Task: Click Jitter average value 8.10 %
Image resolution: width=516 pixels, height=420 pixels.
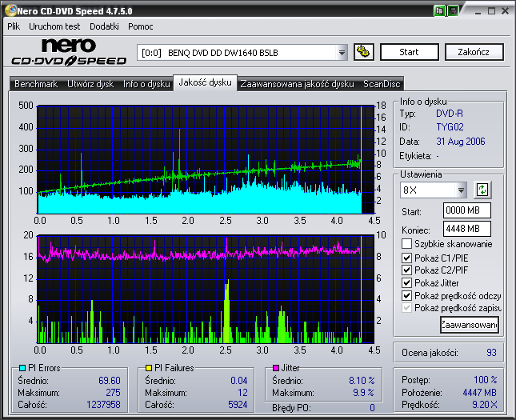Action: click(x=362, y=381)
